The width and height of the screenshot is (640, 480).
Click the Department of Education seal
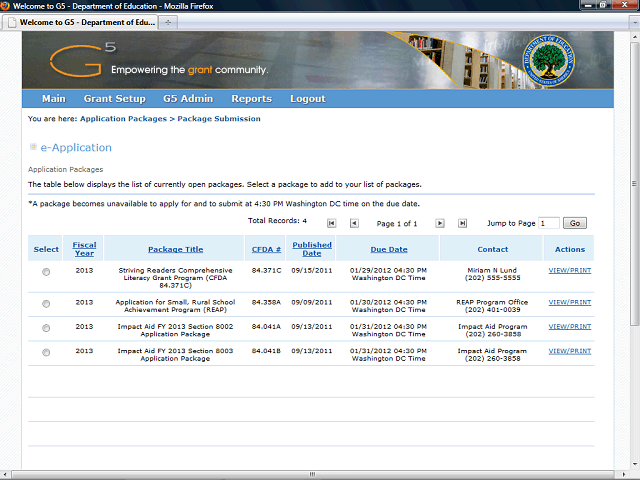pyautogui.click(x=549, y=61)
